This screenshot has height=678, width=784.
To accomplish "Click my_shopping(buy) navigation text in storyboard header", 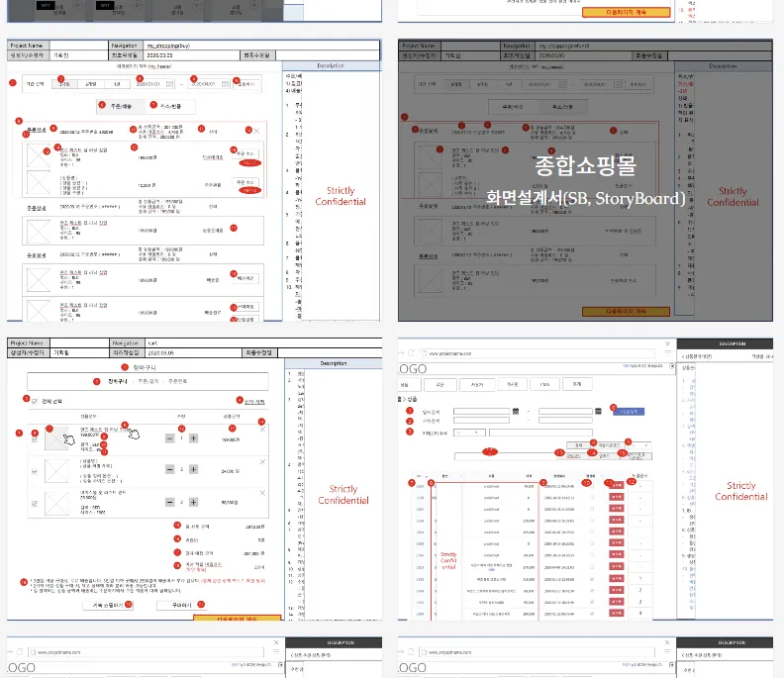I will [168, 46].
